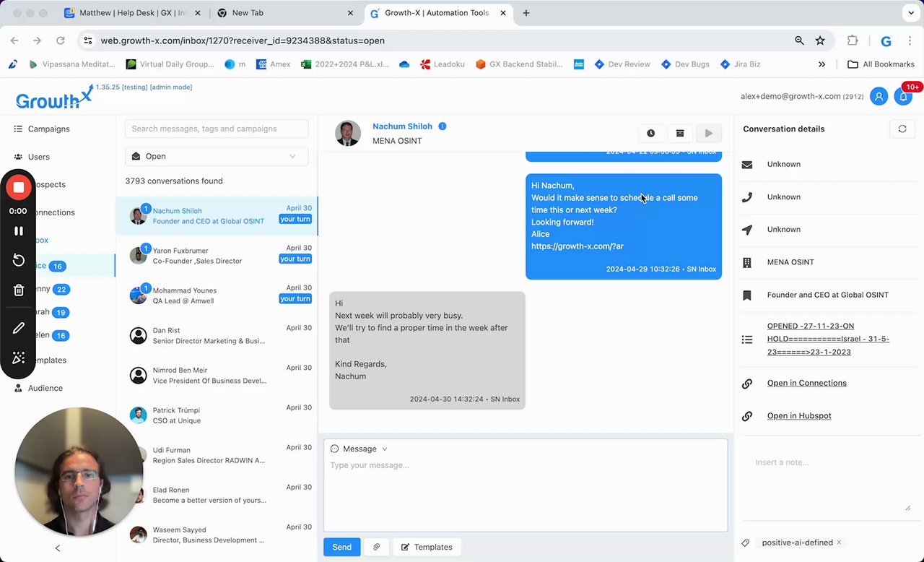Collapse the webcam bubble with left chevron
Screen dimensions: 924x562
[x=58, y=548]
